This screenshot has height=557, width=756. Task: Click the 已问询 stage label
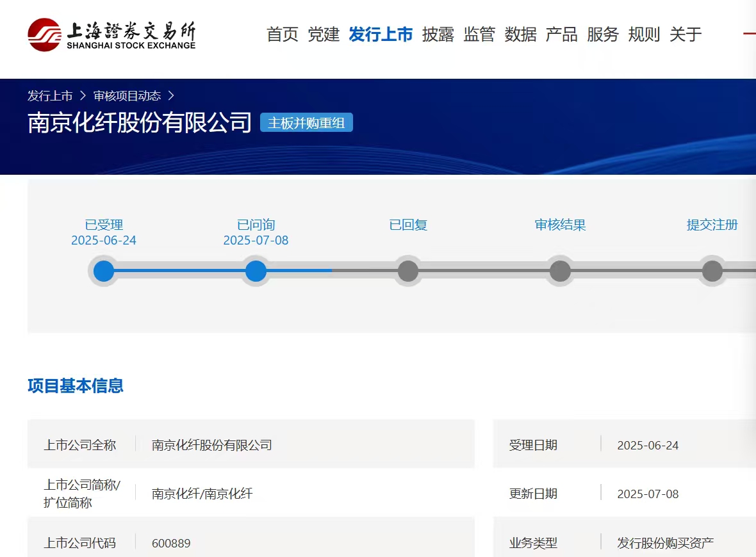point(256,225)
